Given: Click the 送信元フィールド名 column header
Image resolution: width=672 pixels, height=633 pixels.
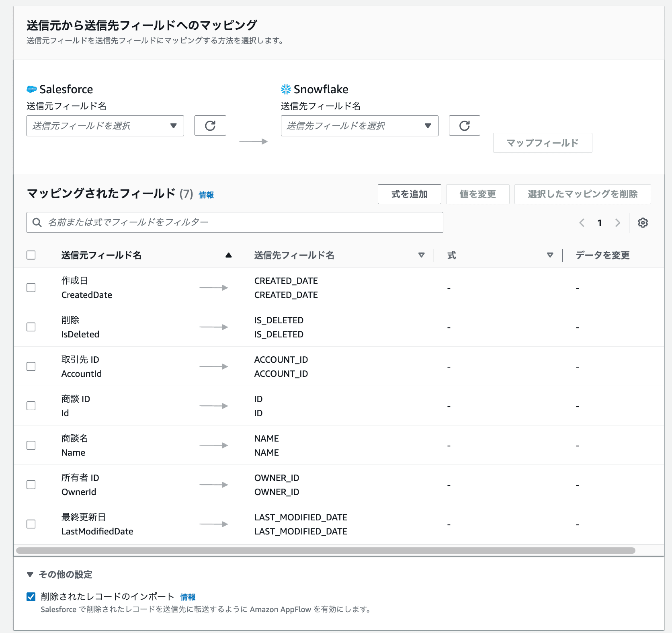Looking at the screenshot, I should point(101,255).
